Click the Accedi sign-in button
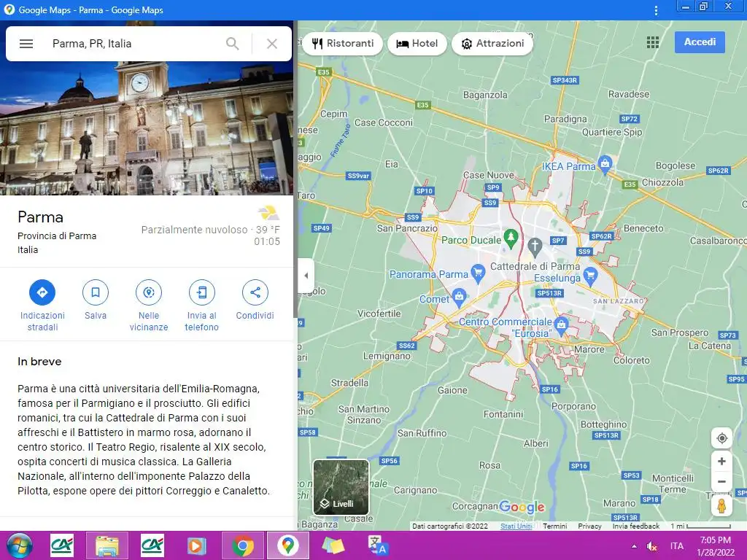The width and height of the screenshot is (747, 560). click(x=700, y=42)
